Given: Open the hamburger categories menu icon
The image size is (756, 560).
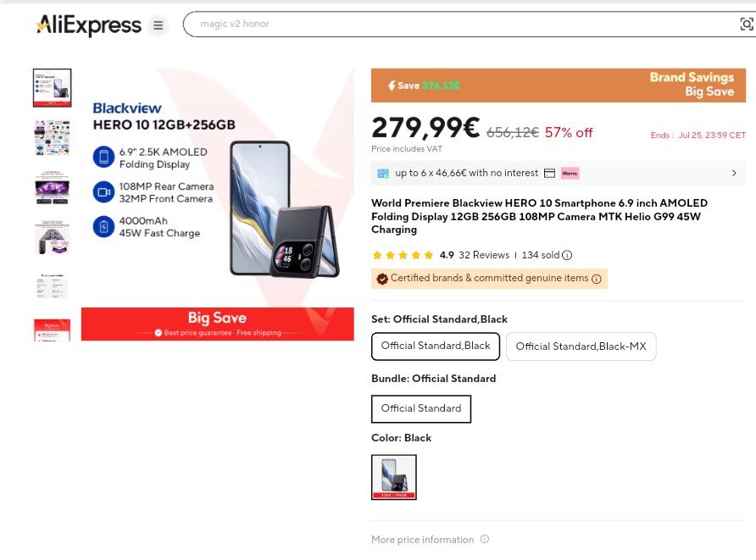Looking at the screenshot, I should tap(158, 25).
